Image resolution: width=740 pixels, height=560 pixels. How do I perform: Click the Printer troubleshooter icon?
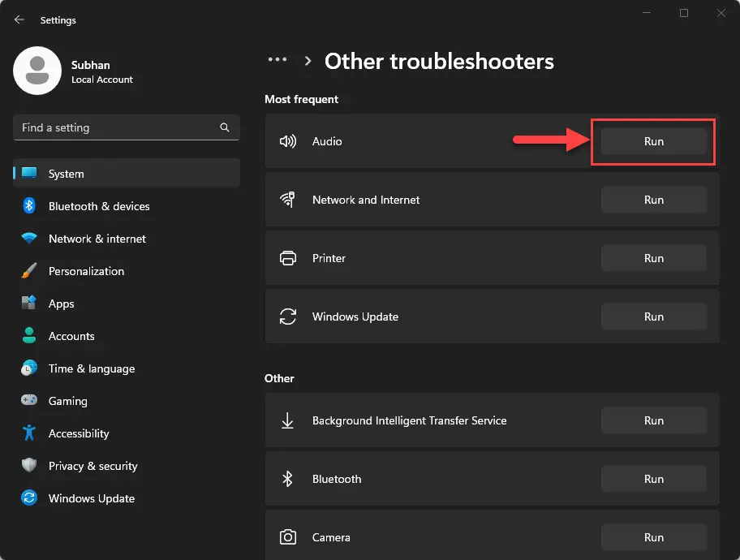(x=288, y=258)
